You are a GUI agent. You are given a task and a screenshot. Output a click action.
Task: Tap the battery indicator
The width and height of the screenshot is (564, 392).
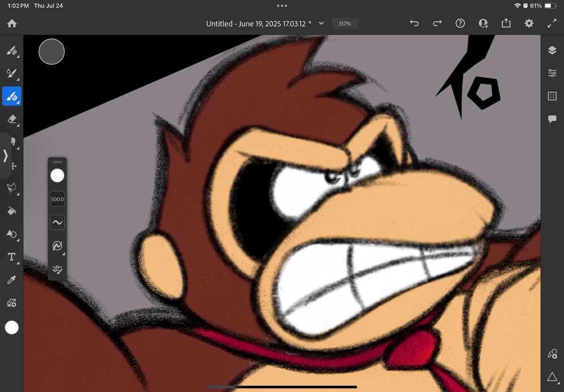coord(550,6)
